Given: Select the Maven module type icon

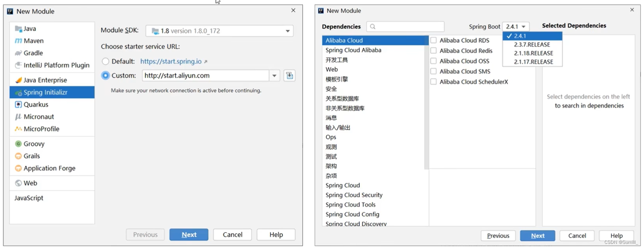Looking at the screenshot, I should (x=18, y=41).
